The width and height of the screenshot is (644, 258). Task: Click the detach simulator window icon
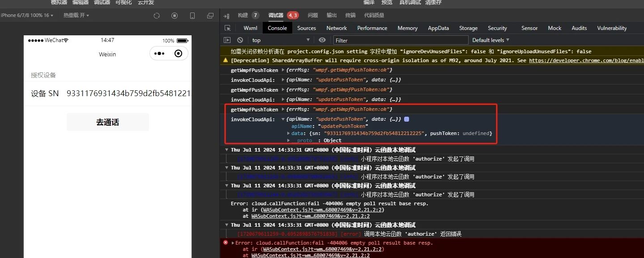point(210,16)
